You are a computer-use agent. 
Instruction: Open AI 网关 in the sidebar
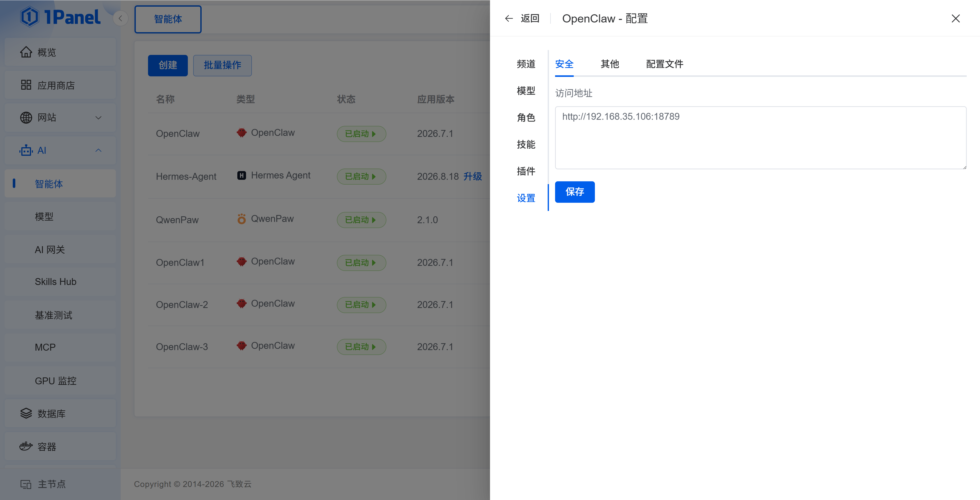60,249
